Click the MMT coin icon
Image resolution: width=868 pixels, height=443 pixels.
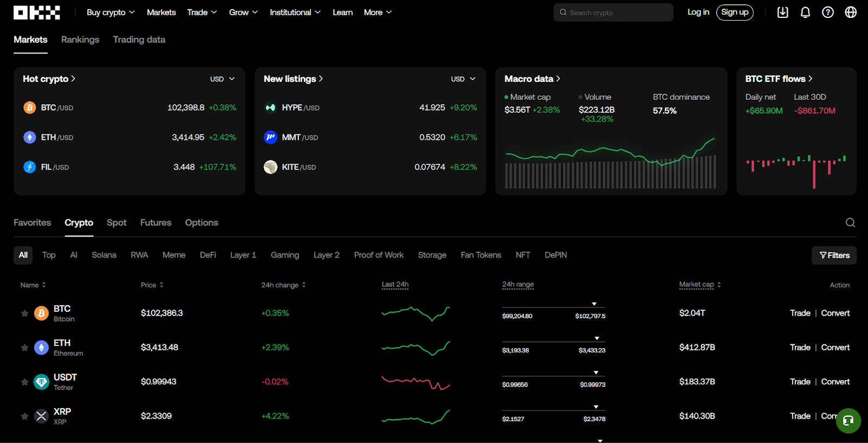(270, 137)
